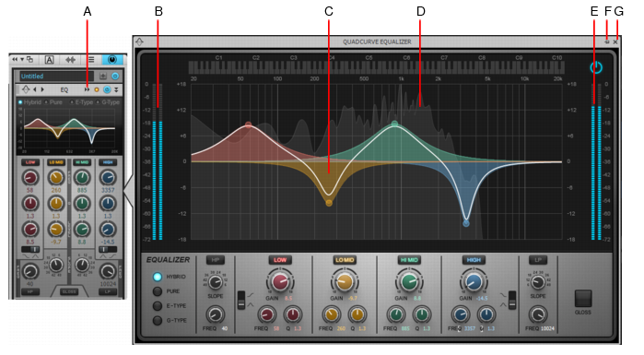Image resolution: width=644 pixels, height=355 pixels.
Task: Select HYBRID mode in the fly-out equalizer
Action: pyautogui.click(x=158, y=277)
